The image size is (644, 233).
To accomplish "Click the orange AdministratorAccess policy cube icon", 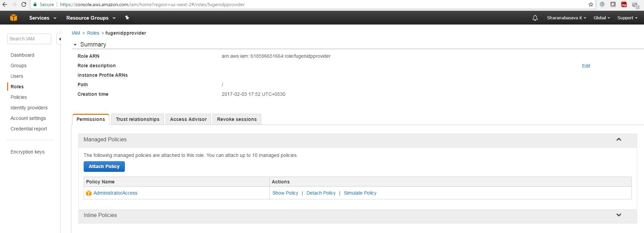I will click(x=89, y=193).
